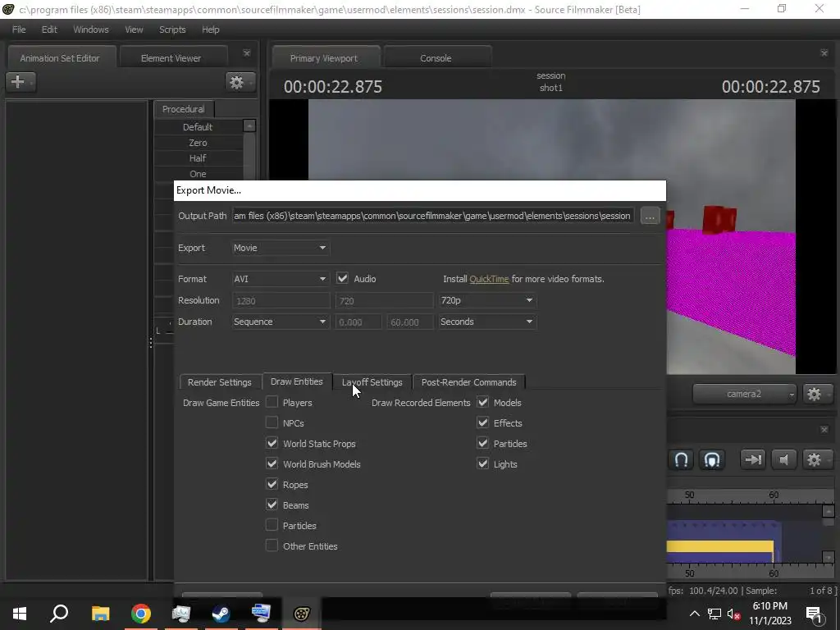Open the File menu
Viewport: 840px width, 630px height.
19,30
